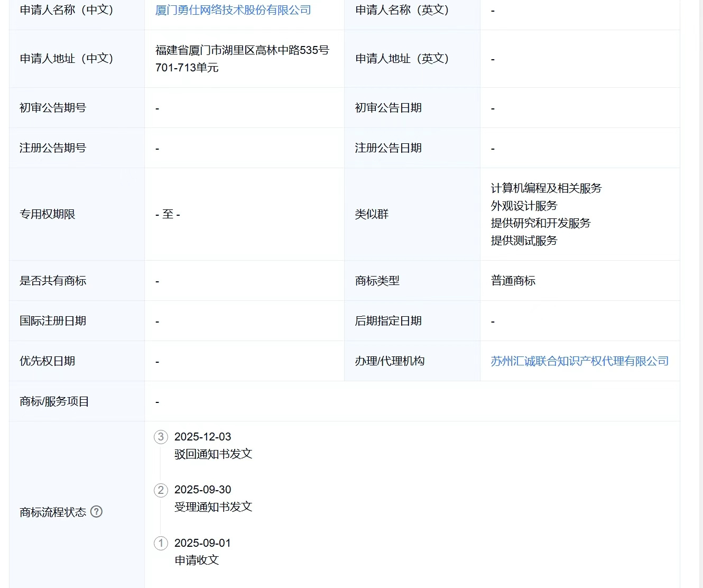Click the label 申请人名称（中文）
Image resolution: width=703 pixels, height=588 pixels.
[x=67, y=10]
